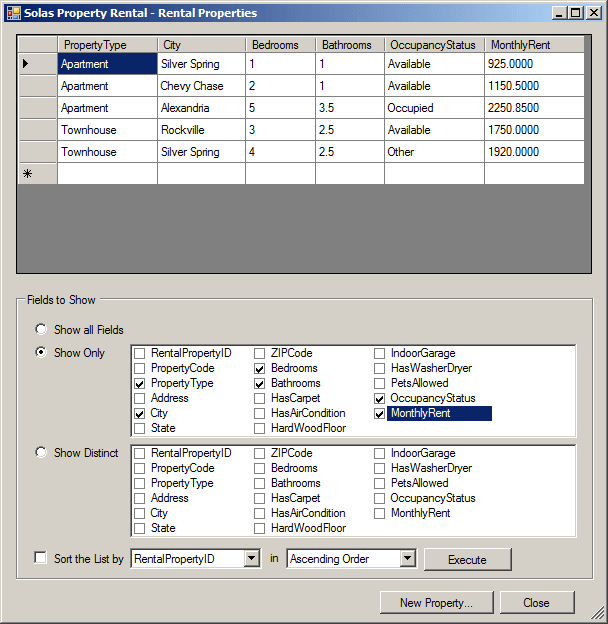The image size is (608, 624).
Task: Uncheck MonthlyRent in Show Only list
Action: pyautogui.click(x=380, y=413)
